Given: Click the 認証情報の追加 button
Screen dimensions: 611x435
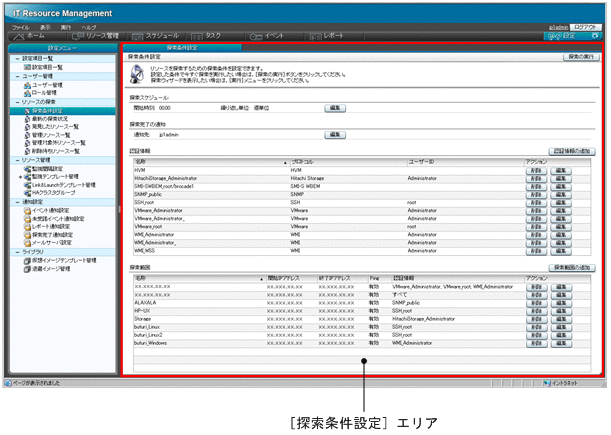Looking at the screenshot, I should coord(574,149).
